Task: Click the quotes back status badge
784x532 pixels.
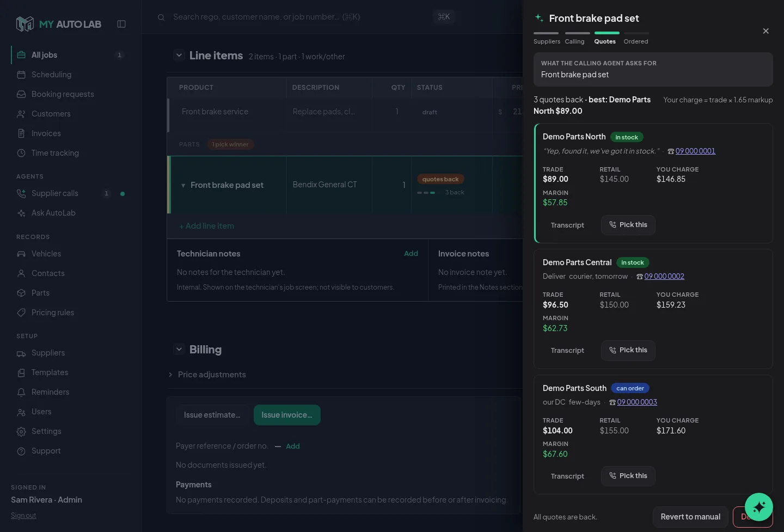Action: click(440, 179)
